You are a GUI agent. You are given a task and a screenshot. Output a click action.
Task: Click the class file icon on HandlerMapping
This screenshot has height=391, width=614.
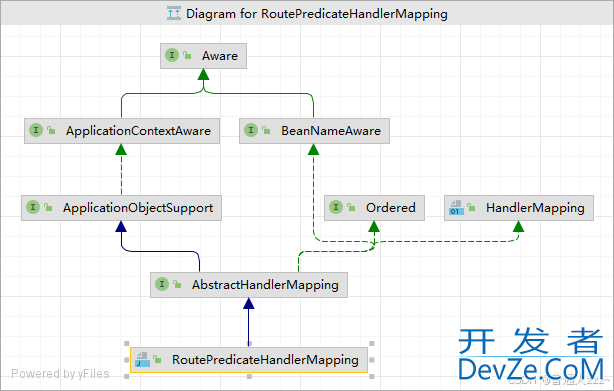pos(456,207)
